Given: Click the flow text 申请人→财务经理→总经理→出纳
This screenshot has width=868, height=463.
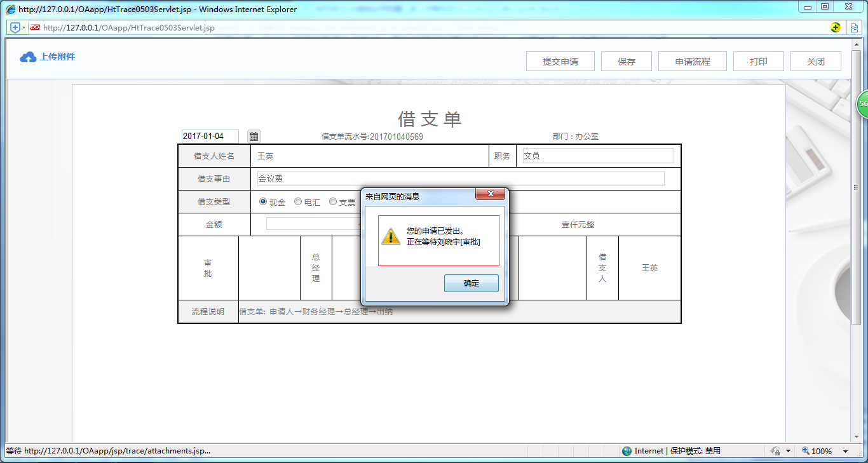Looking at the screenshot, I should pyautogui.click(x=331, y=312).
